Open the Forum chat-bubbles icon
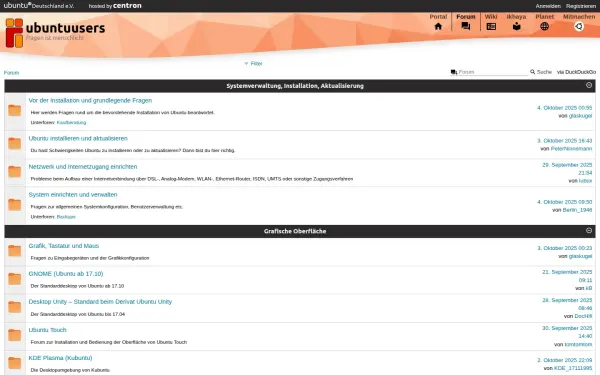Screen dimensions: 600x375 coord(466,26)
